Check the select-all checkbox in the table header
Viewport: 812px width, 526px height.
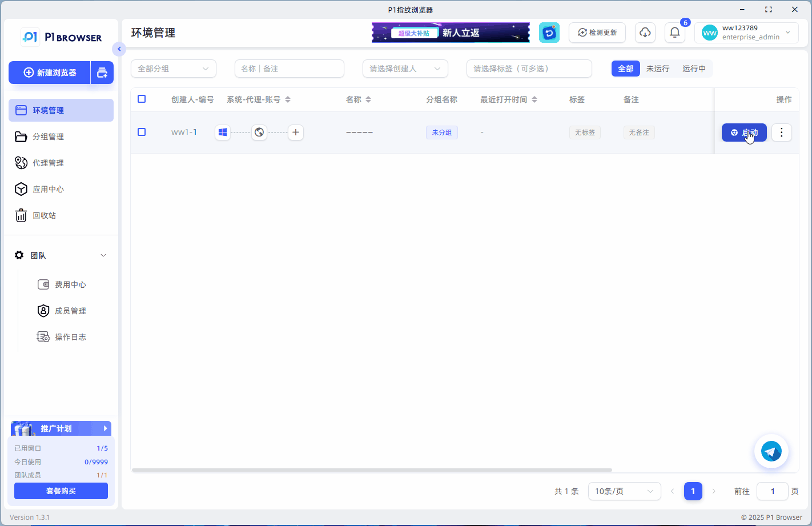142,99
